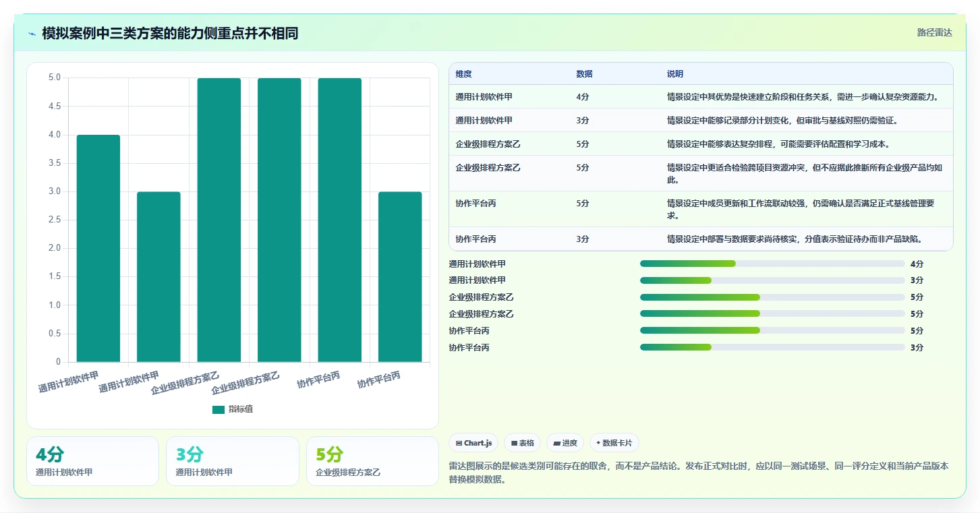Select the Chart.js chip

click(473, 443)
